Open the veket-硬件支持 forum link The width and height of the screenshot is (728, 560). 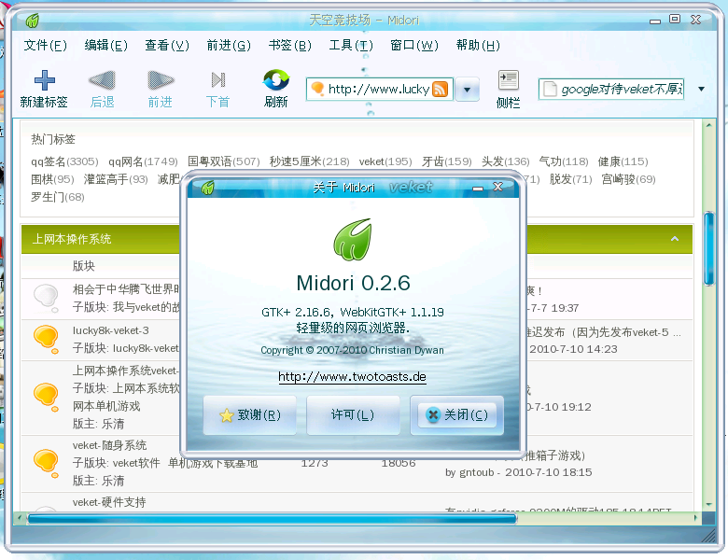click(x=109, y=502)
